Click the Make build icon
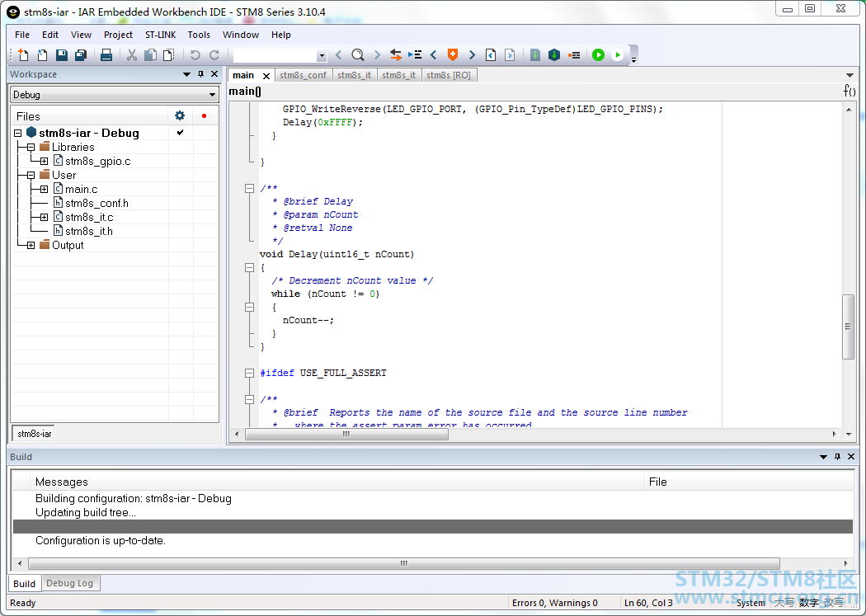Image resolution: width=866 pixels, height=616 pixels. tap(554, 54)
